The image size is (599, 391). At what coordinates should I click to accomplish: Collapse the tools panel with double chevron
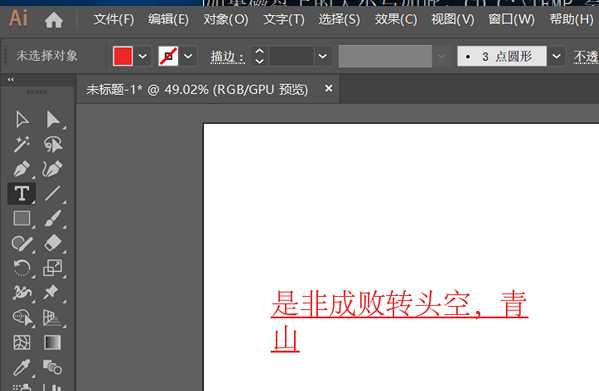tap(11, 79)
